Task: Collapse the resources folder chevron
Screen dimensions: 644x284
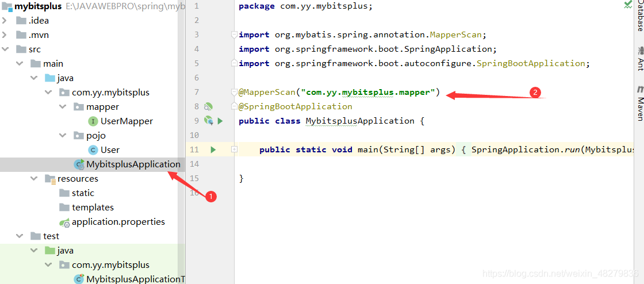Action: [34, 179]
